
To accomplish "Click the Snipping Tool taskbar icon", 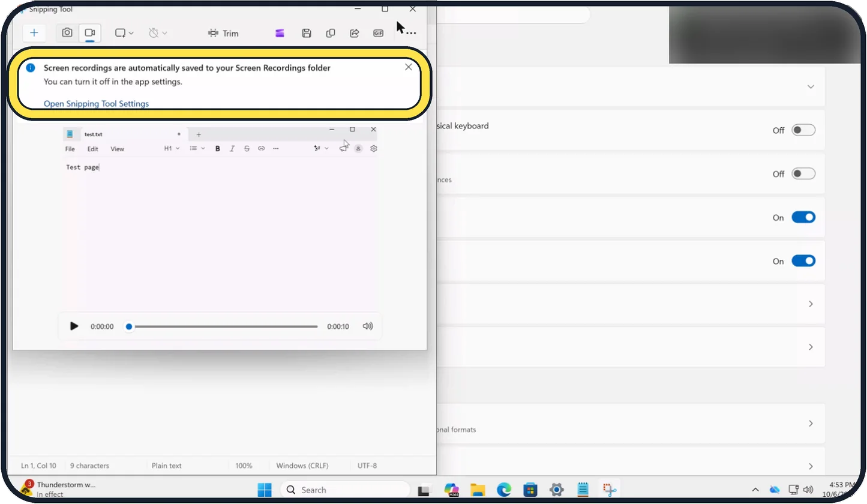I will (x=610, y=490).
